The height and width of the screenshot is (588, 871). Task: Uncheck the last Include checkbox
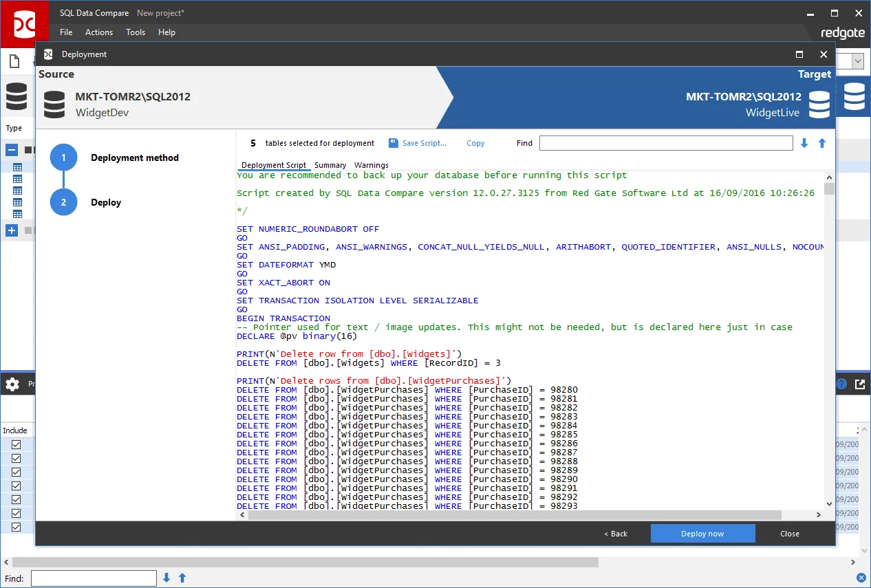(17, 527)
